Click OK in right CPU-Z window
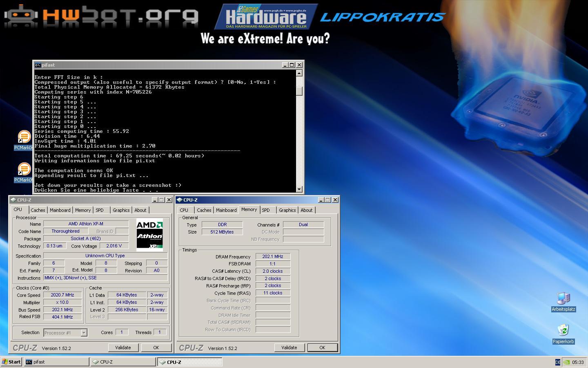Viewport: 588px width, 368px height. point(322,348)
